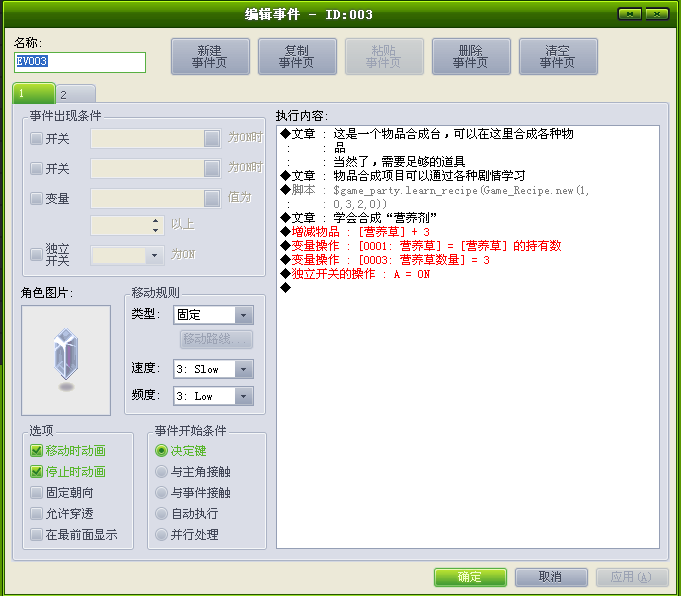This screenshot has height=596, width=681.
Task: Open the first 开关 switch picker button
Action: coord(212,139)
